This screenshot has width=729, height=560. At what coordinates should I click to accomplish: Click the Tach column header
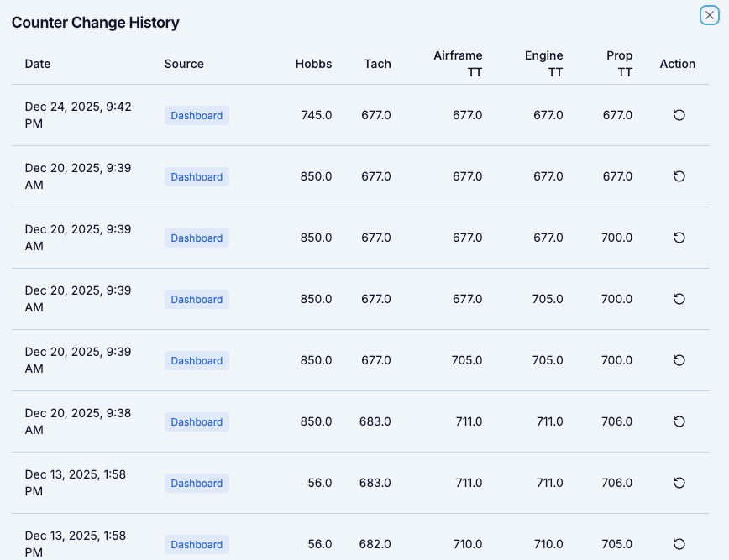coord(377,64)
